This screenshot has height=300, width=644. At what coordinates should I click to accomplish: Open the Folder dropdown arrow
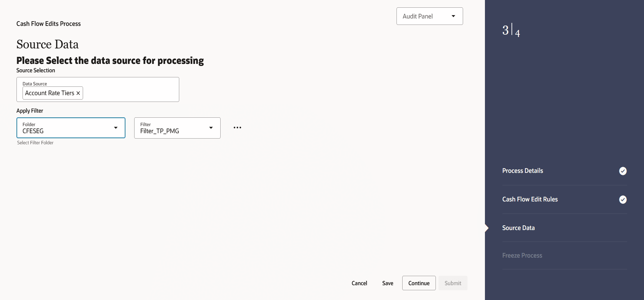(x=116, y=128)
